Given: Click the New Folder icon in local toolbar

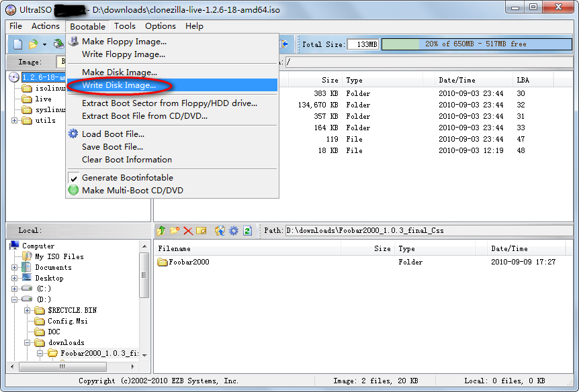Looking at the screenshot, I should pyautogui.click(x=175, y=231).
